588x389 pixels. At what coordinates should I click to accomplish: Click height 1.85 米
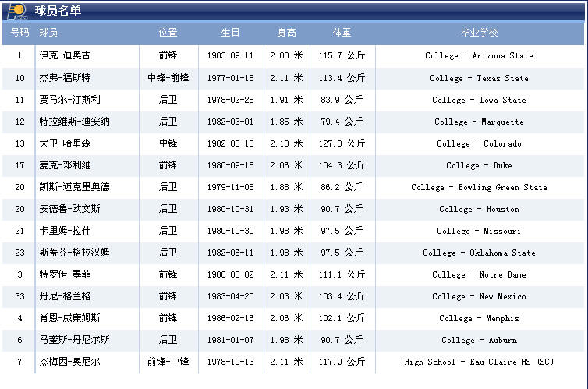pos(286,122)
